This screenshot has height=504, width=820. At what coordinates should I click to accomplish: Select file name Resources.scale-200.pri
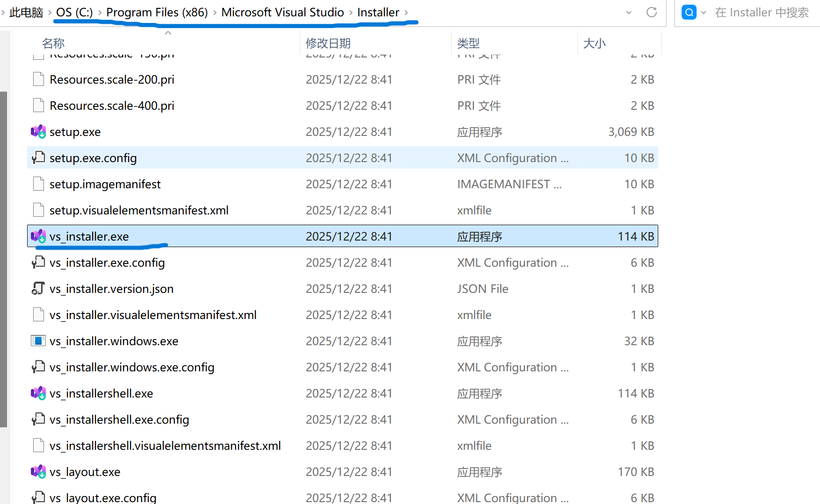(x=112, y=80)
